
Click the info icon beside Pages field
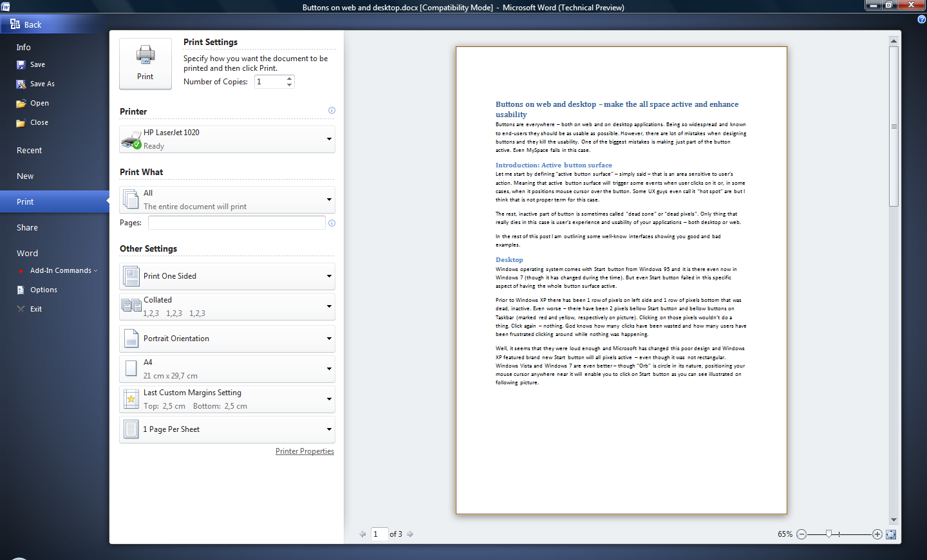pos(332,223)
